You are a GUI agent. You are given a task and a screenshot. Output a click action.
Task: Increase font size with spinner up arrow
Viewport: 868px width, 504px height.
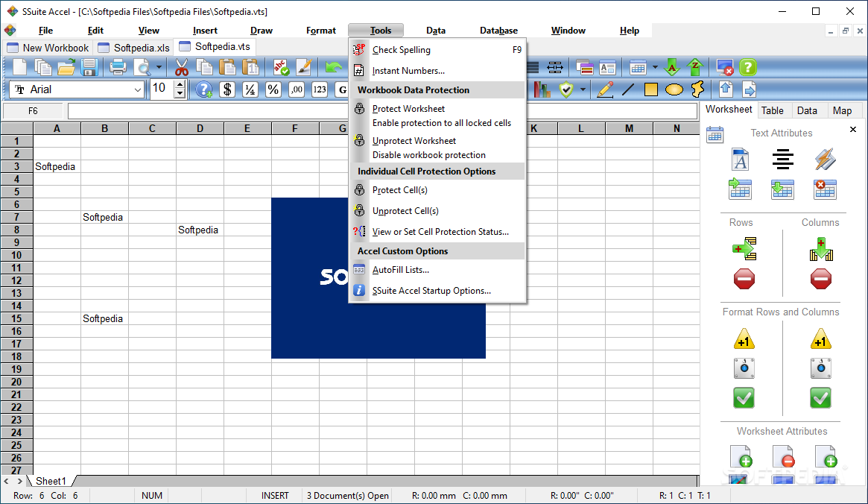click(180, 85)
